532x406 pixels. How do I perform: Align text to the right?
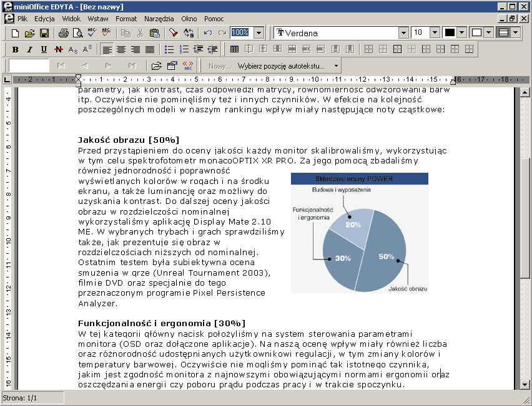coord(135,49)
